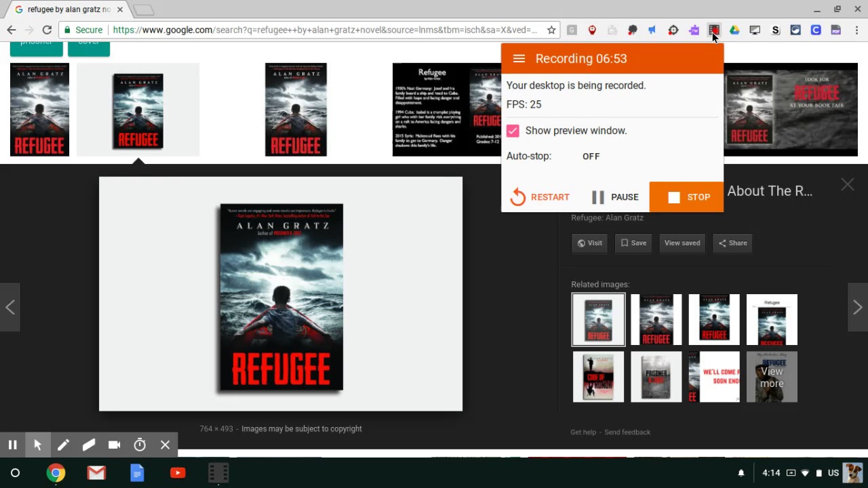
Task: Select the Code of Honor related image
Action: click(598, 377)
